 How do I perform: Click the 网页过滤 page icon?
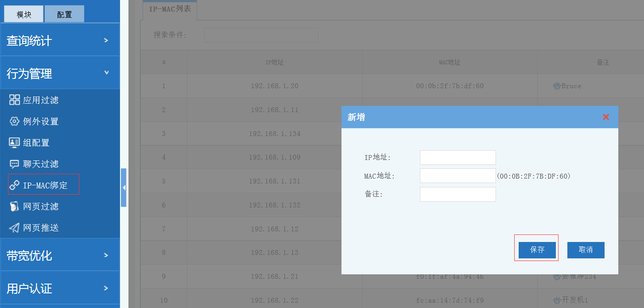(15, 207)
